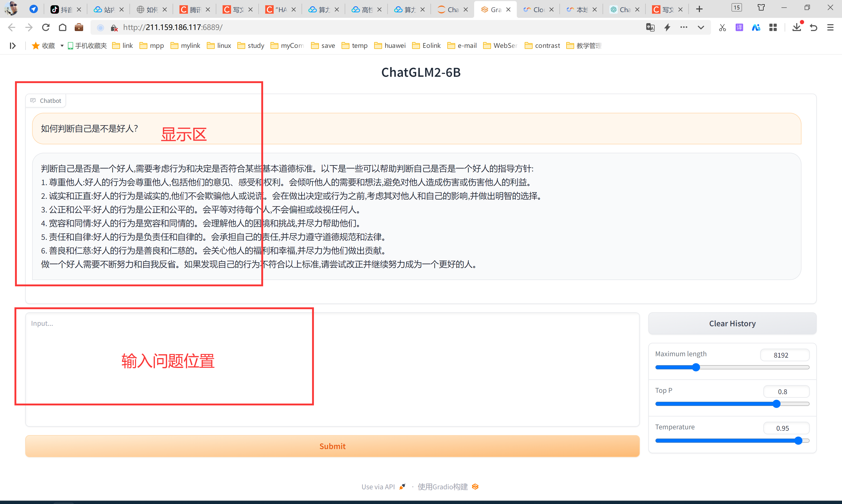Open the Use via API link

(x=383, y=487)
